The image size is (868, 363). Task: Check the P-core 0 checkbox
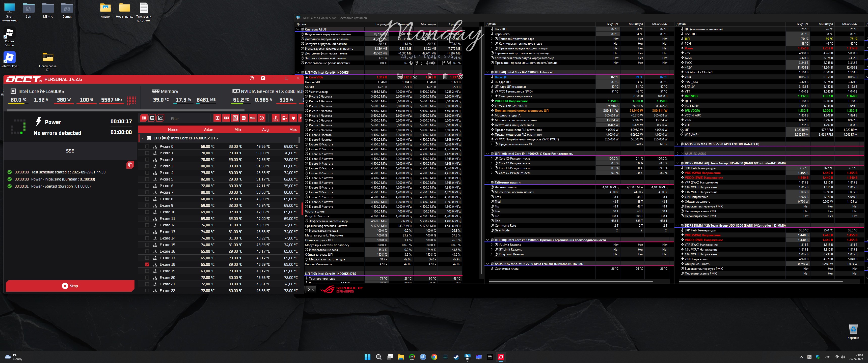pos(147,146)
